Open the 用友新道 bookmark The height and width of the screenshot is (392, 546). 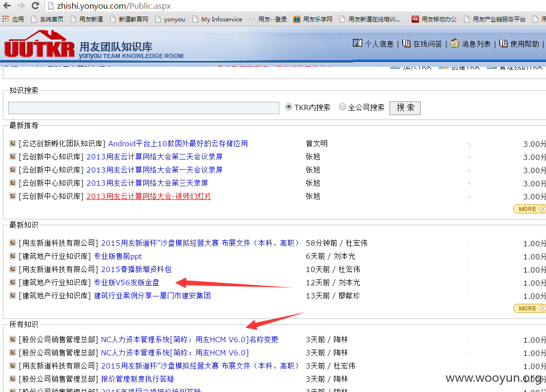[x=87, y=19]
